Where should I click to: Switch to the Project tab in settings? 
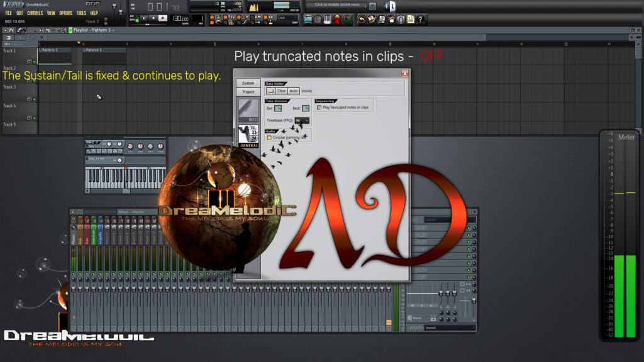(248, 92)
